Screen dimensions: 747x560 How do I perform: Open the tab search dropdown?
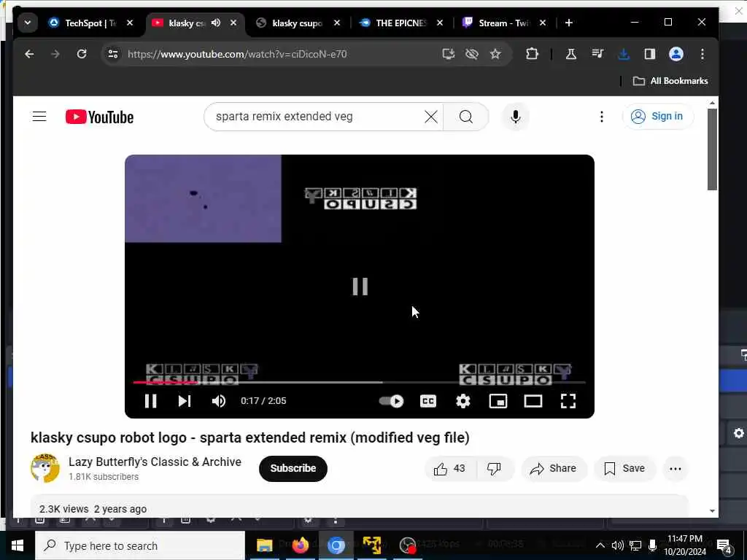pos(28,23)
